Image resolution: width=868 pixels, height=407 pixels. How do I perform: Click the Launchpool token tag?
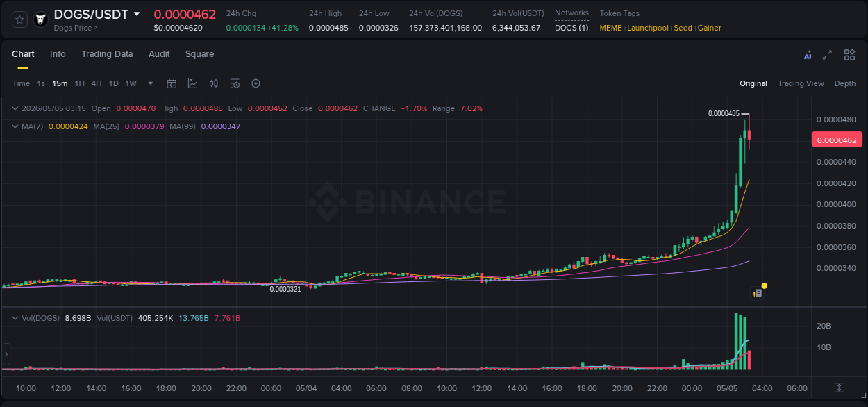point(648,28)
